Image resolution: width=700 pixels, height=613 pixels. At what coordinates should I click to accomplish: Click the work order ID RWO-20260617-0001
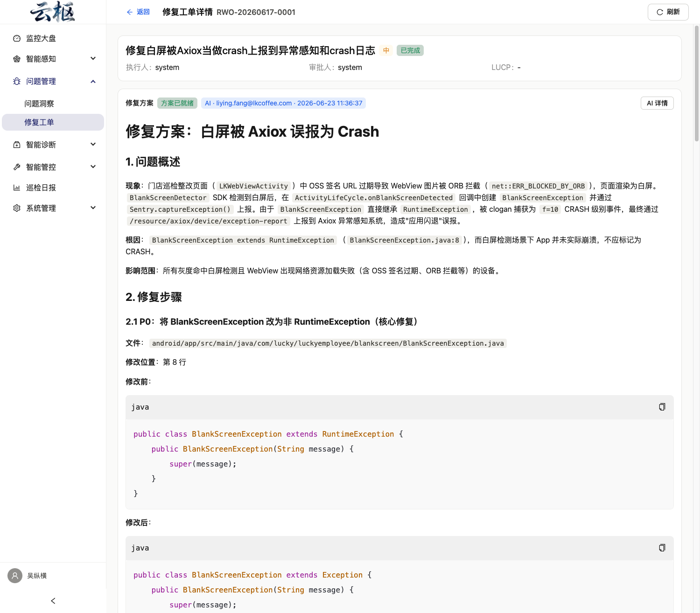point(256,12)
